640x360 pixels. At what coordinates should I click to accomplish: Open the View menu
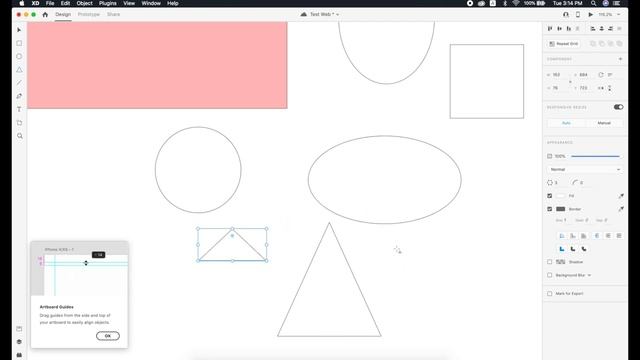tap(129, 3)
